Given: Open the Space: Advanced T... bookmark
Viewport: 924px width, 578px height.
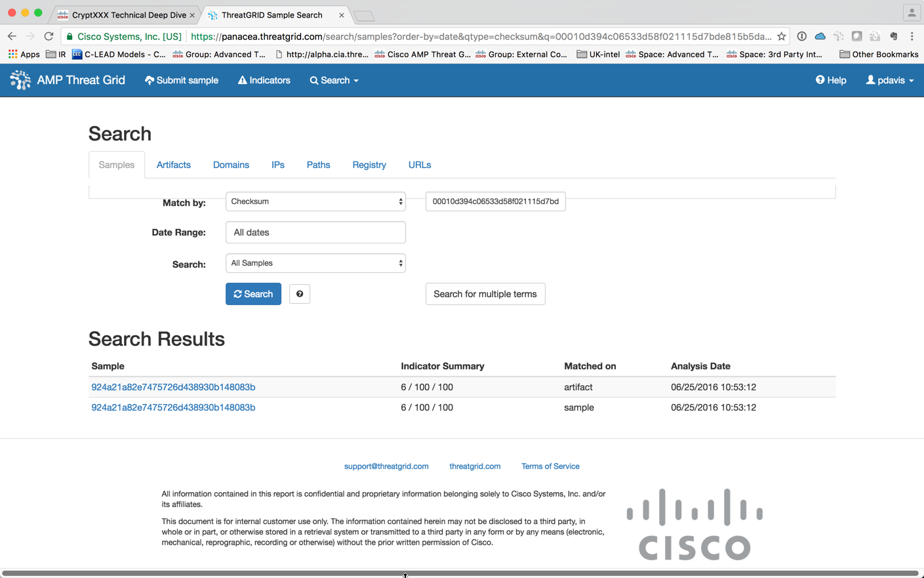Looking at the screenshot, I should [672, 54].
